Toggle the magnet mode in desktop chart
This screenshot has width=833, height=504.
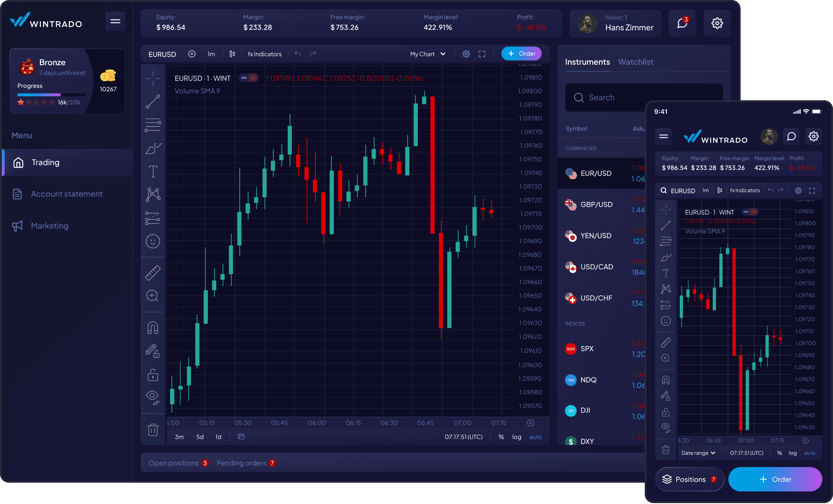coord(153,328)
